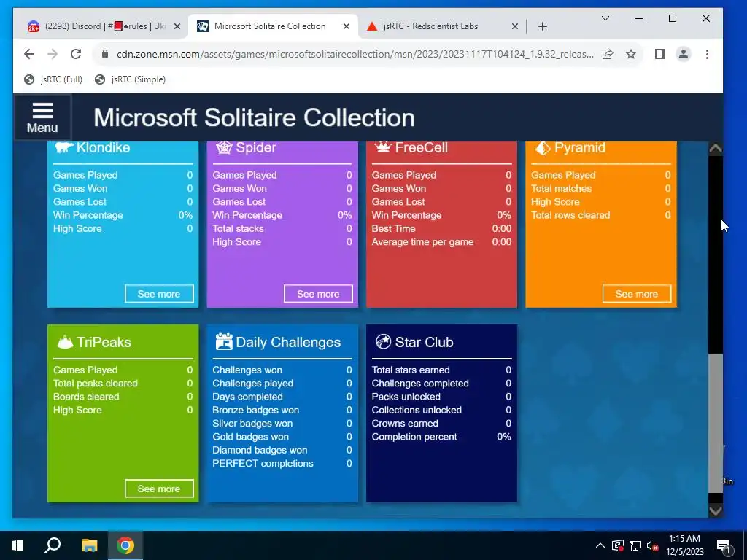Click the Star Club shooting star icon

point(383,341)
